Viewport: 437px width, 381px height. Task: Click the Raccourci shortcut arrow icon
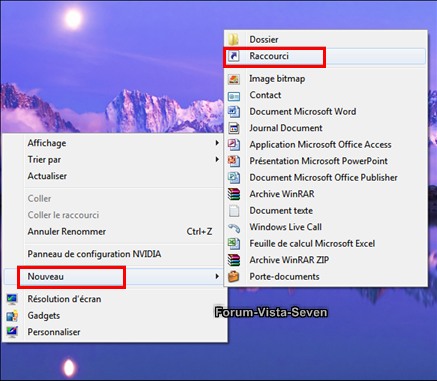coord(234,56)
